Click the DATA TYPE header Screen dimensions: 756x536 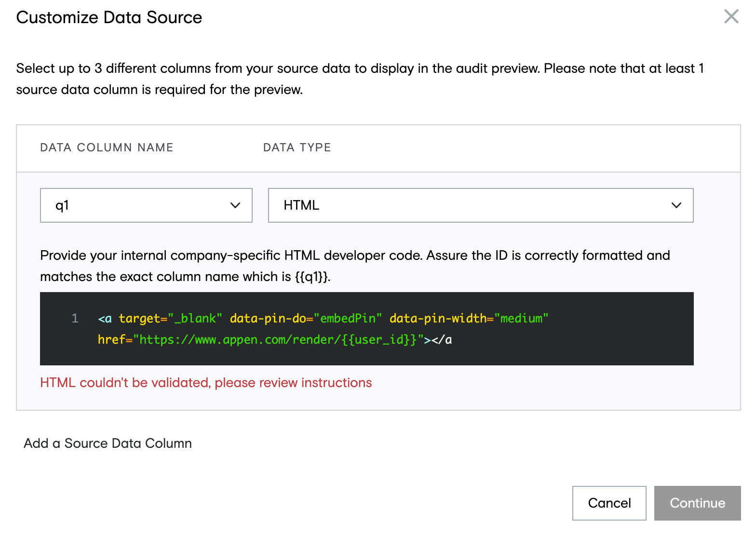point(297,147)
